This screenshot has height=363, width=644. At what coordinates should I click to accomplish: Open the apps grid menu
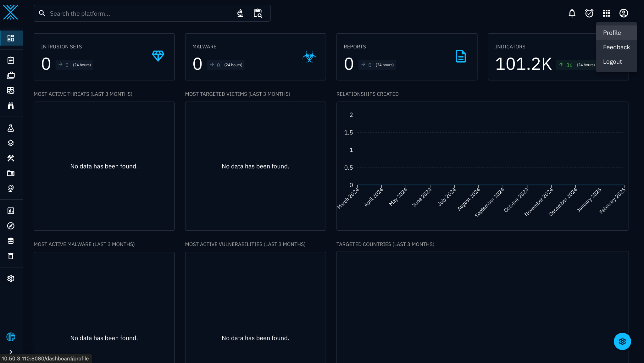[607, 13]
